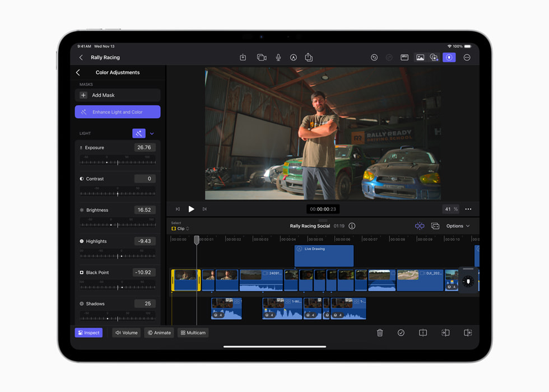
Task: Select the Live Drawing pencil tool icon
Action: pyautogui.click(x=294, y=57)
